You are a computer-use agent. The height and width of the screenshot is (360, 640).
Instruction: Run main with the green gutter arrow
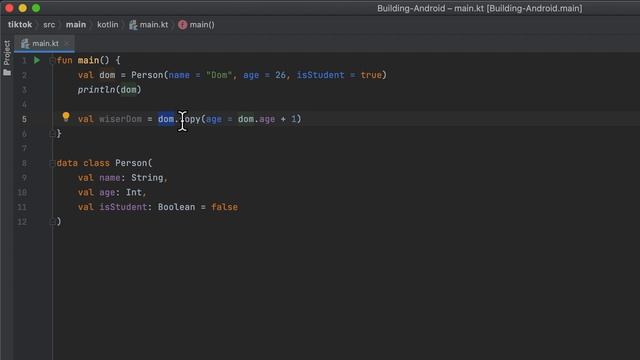pos(37,60)
